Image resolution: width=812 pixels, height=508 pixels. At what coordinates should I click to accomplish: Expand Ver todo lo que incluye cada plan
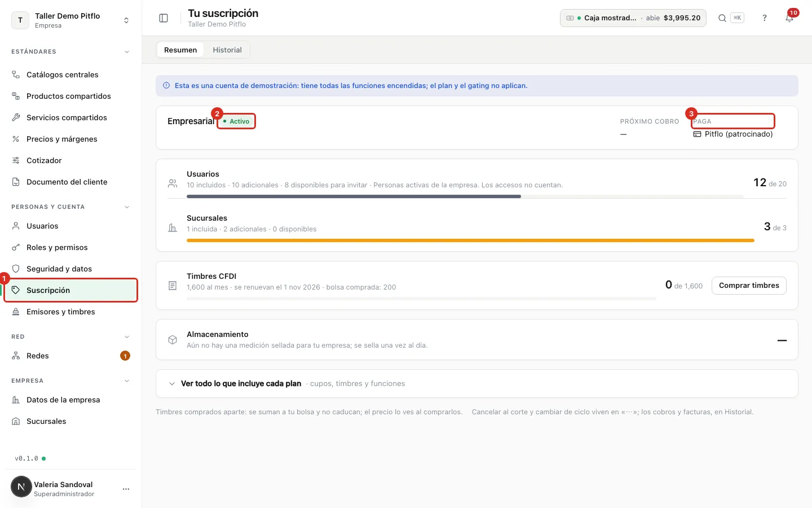476,384
